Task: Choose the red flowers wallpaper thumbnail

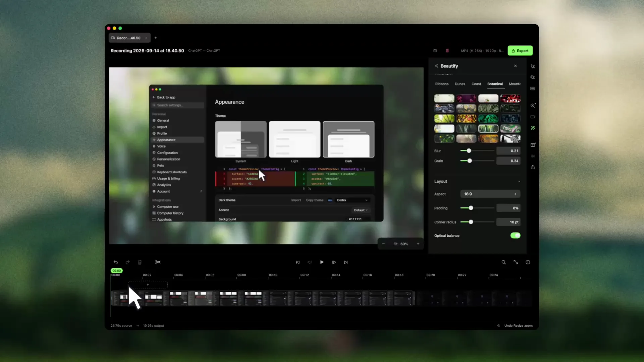Action: pyautogui.click(x=510, y=98)
